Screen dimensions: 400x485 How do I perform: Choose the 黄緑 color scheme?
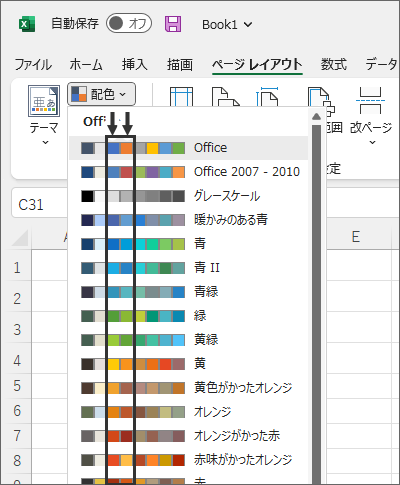(188, 340)
